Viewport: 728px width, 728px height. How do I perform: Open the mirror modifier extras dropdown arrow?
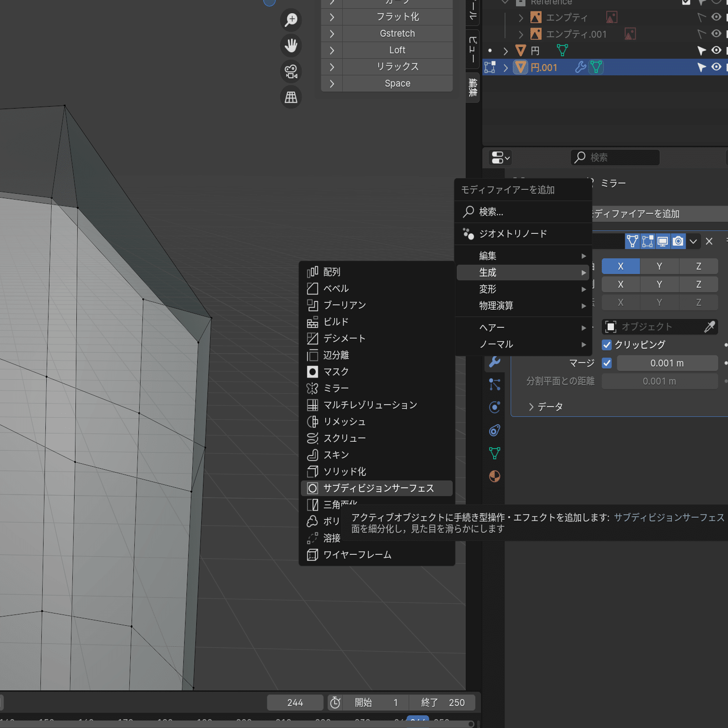(x=693, y=241)
